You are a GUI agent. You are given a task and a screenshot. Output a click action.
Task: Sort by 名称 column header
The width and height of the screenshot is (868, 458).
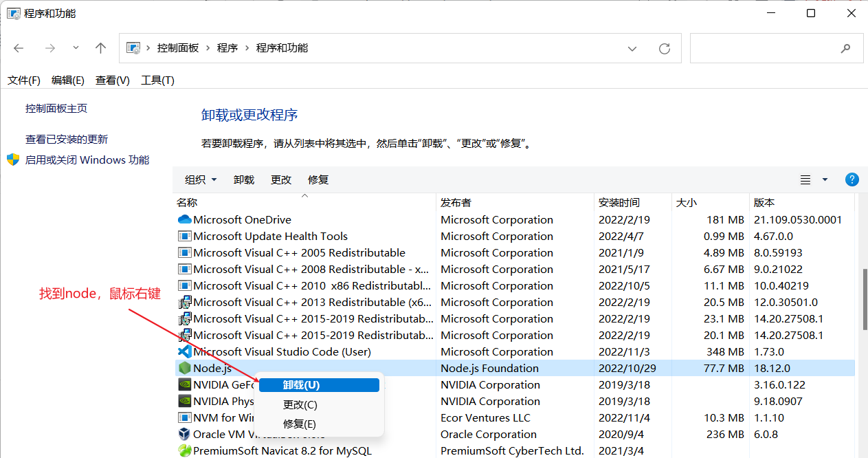304,203
